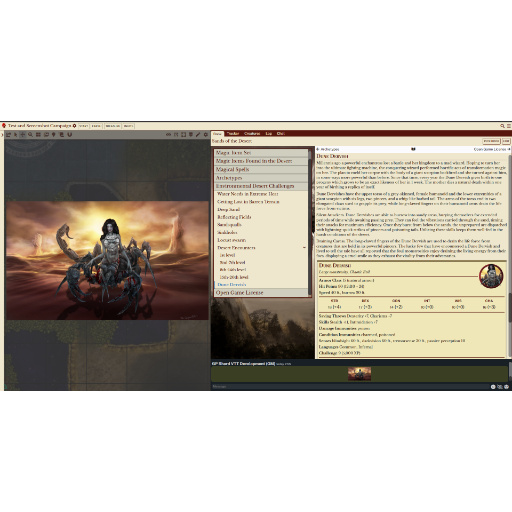Collapse the Desert Encounters tree arrow
Viewport: 512px width, 512px height.
point(304,248)
